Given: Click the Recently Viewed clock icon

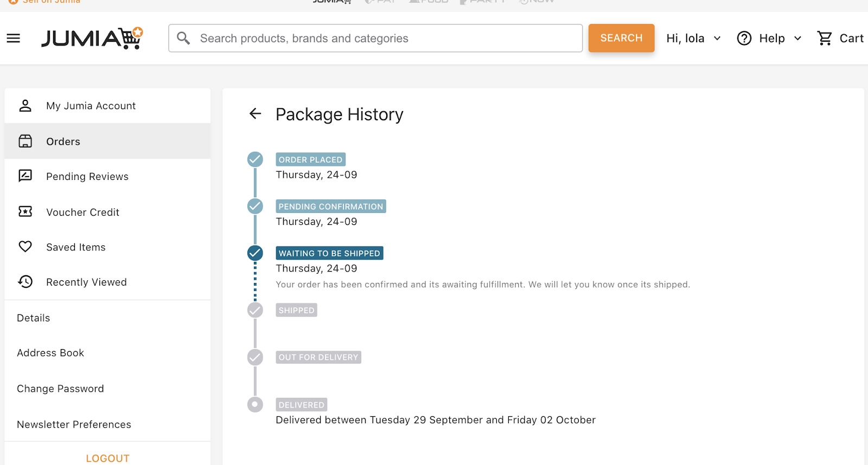Looking at the screenshot, I should 25,281.
